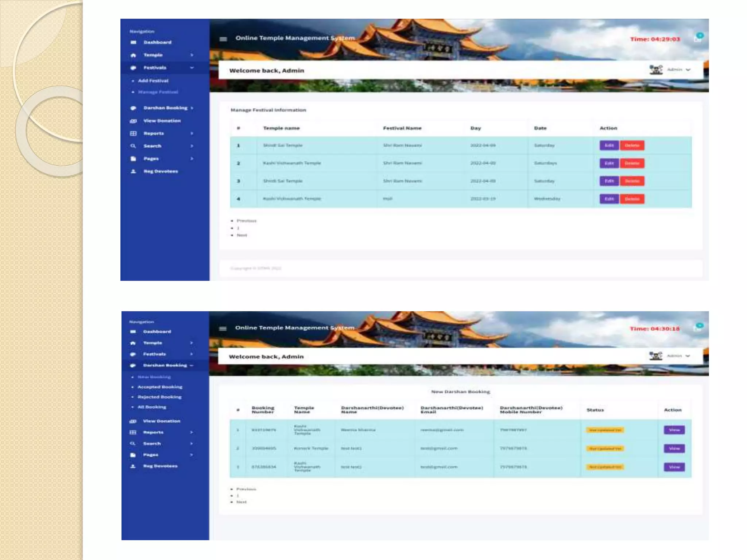Expand Temple submenu arrow in top sidebar
The height and width of the screenshot is (560, 747).
pyautogui.click(x=192, y=55)
